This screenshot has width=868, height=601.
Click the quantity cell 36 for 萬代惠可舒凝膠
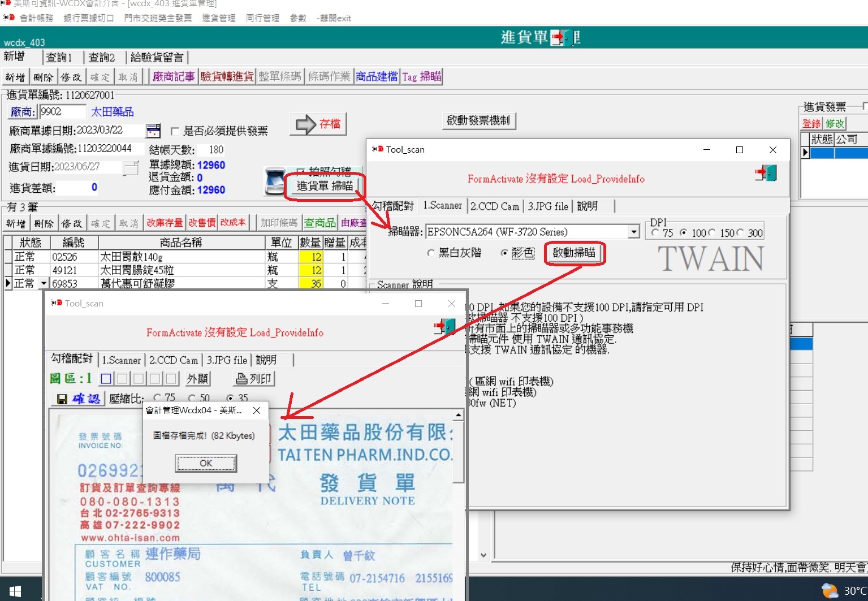(310, 283)
